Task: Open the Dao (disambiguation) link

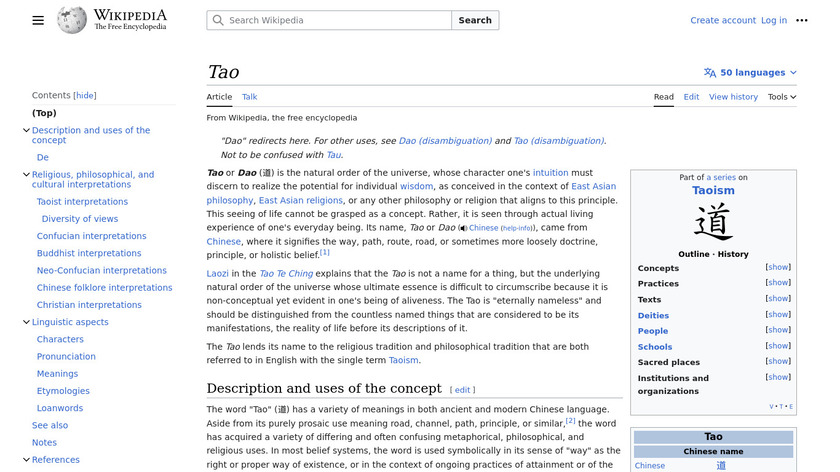Action: pos(445,141)
